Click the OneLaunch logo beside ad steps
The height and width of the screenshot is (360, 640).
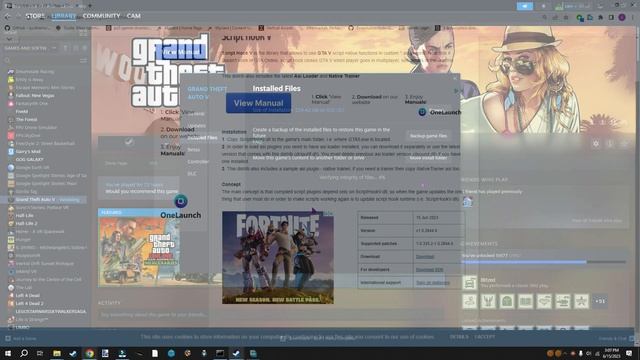pyautogui.click(x=440, y=112)
